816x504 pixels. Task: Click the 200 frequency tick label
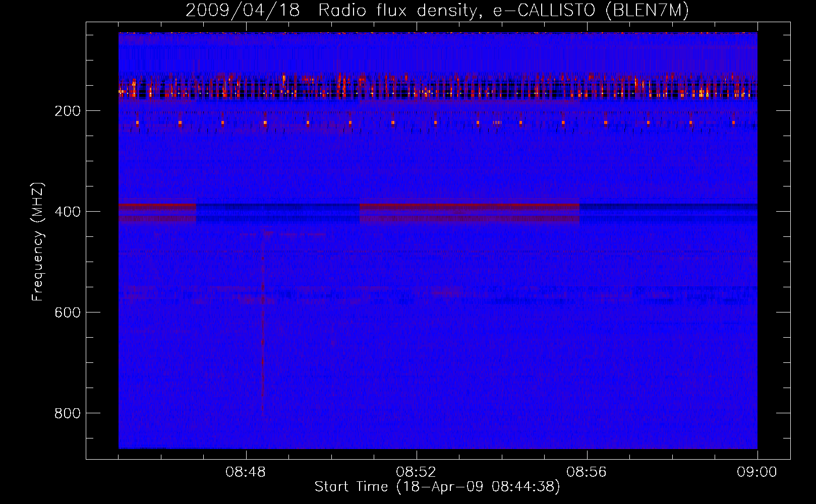(68, 111)
